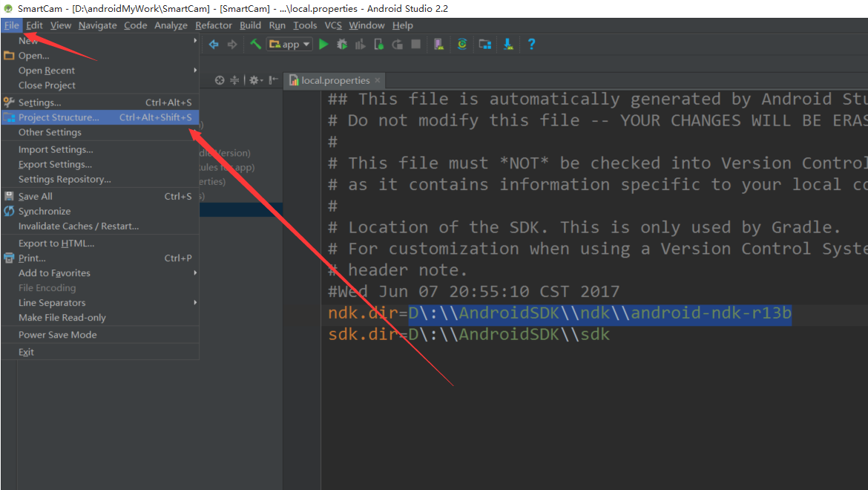This screenshot has height=490, width=868.
Task: Click the Forward navigation arrow icon
Action: (232, 45)
